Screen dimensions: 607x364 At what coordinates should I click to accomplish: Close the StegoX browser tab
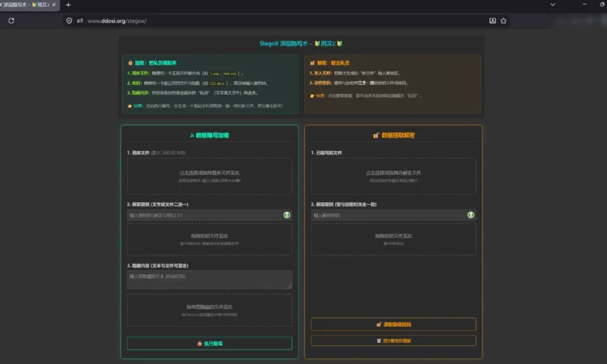(x=53, y=5)
